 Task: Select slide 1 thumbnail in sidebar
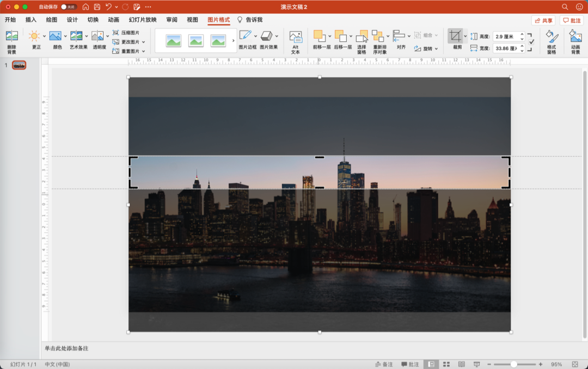(19, 65)
